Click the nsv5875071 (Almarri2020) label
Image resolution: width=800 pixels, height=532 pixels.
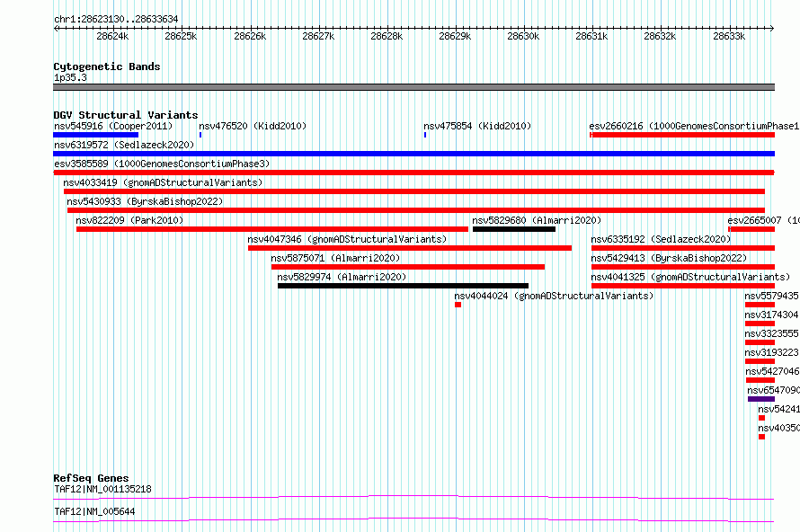335,258
